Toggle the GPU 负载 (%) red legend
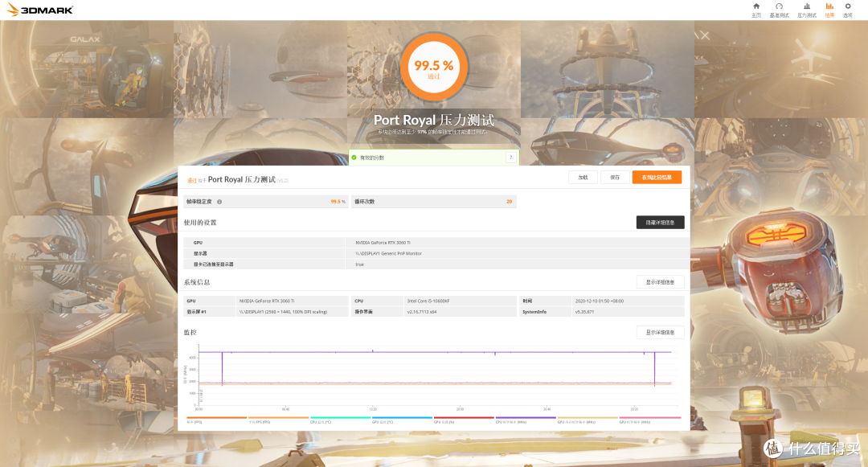 point(464,420)
